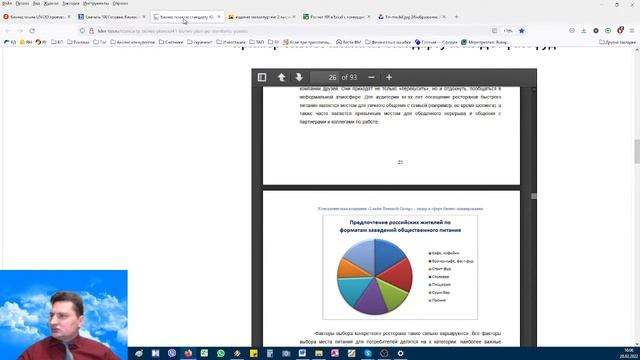
Task: Open the Правка menu
Action: [x=22, y=3]
